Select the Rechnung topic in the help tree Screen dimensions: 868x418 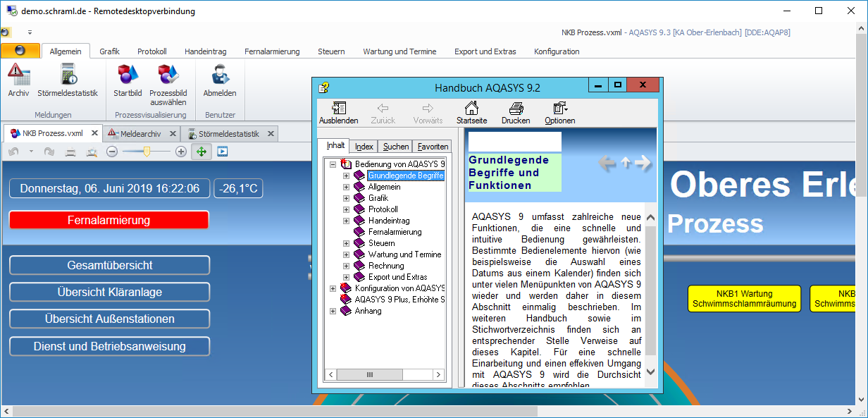point(386,266)
